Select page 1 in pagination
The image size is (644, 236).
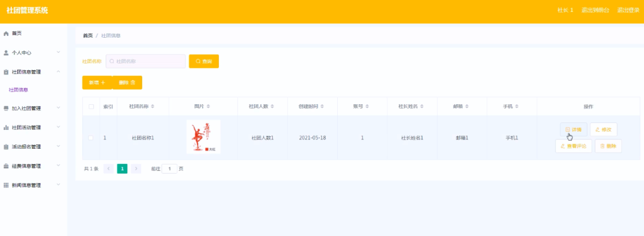point(123,169)
